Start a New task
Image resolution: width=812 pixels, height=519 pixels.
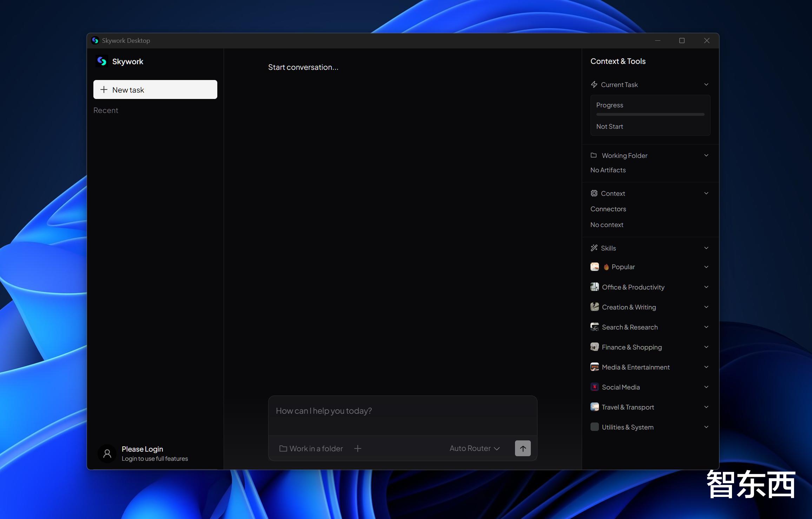pos(155,90)
